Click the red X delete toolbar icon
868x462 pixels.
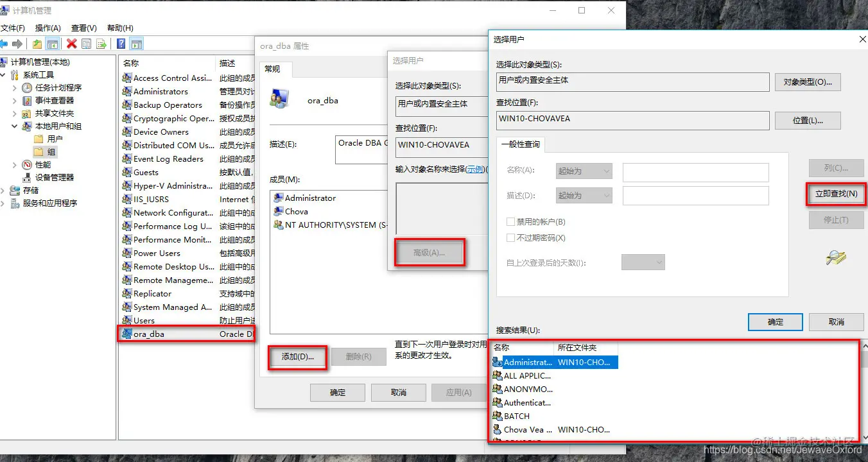(x=71, y=44)
